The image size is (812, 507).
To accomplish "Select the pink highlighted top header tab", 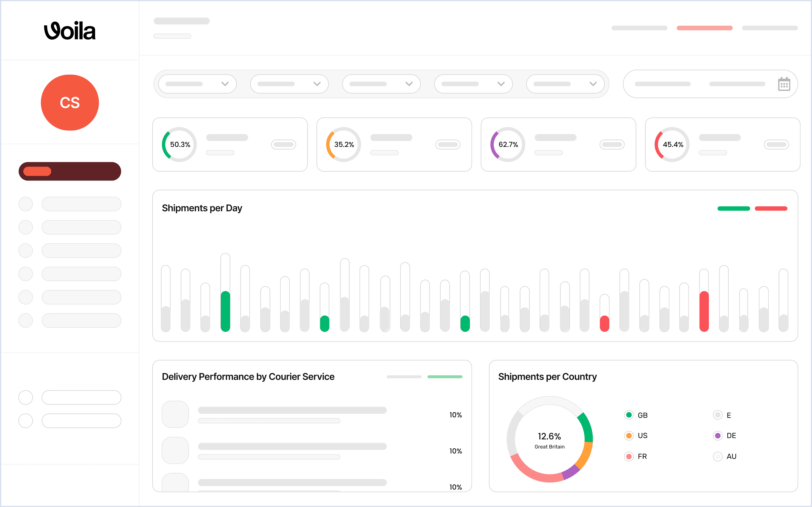I will tap(704, 28).
